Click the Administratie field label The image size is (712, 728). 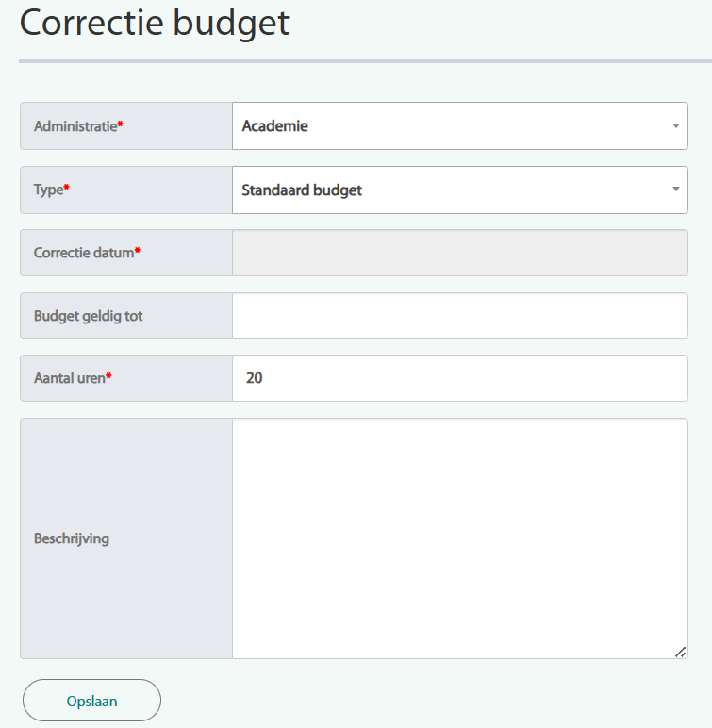[75, 126]
